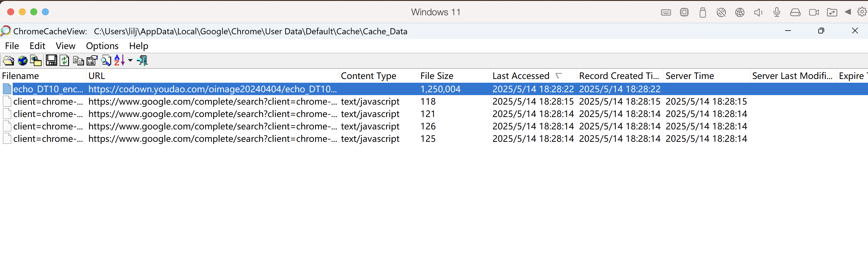Click the file icon of the size 118 row
The image size is (868, 264).
pyautogui.click(x=7, y=101)
